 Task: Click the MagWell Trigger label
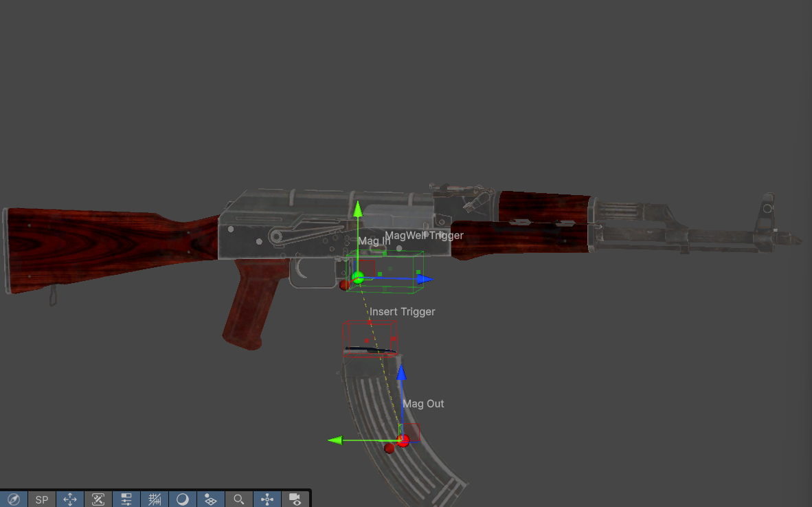click(x=424, y=235)
